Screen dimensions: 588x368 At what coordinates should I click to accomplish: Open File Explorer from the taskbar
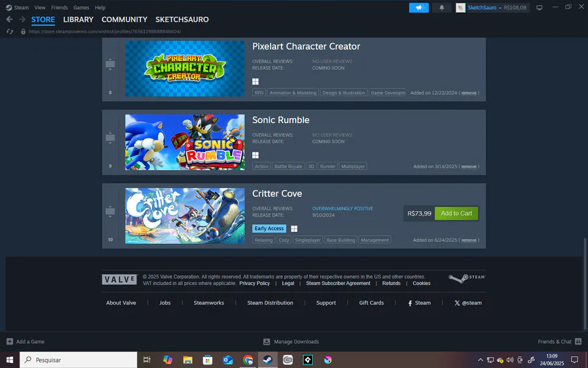[x=188, y=360]
